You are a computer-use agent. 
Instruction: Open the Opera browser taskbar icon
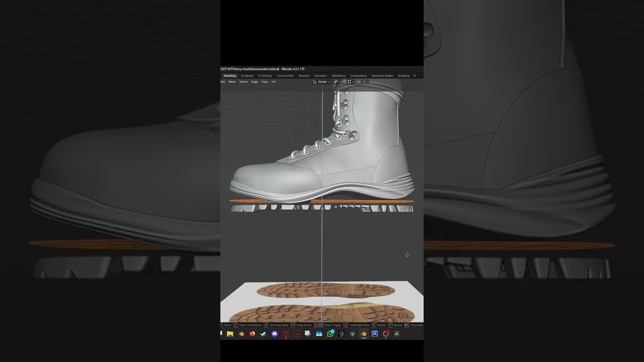286,334
